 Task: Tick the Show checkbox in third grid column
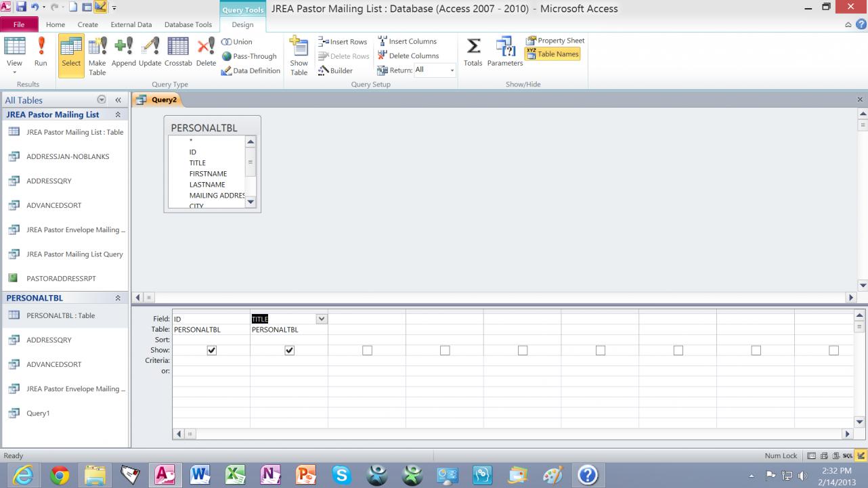coord(367,351)
